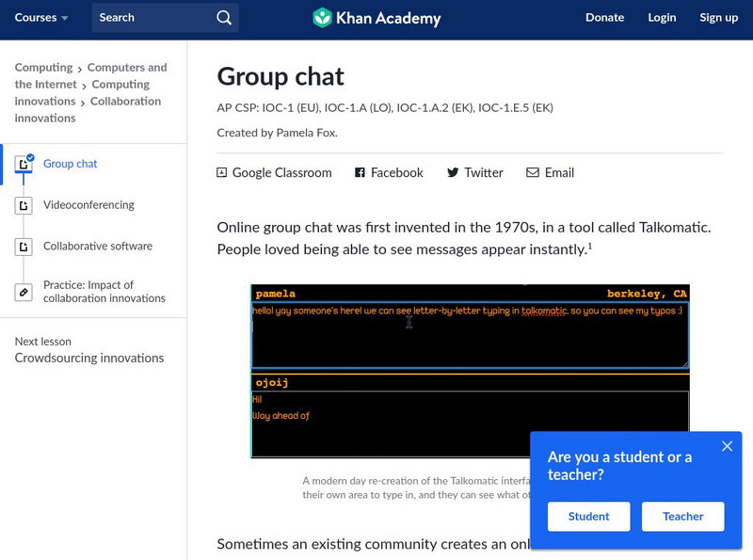Choose Student in the popup

point(589,517)
